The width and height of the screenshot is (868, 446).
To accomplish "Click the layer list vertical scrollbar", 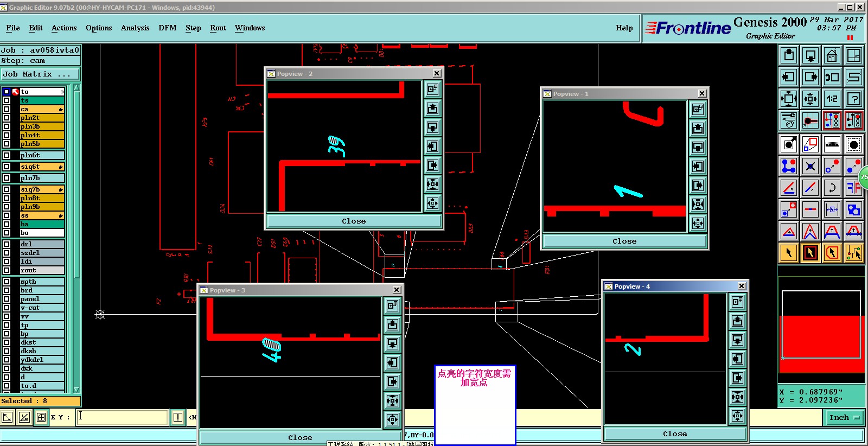I will click(76, 239).
